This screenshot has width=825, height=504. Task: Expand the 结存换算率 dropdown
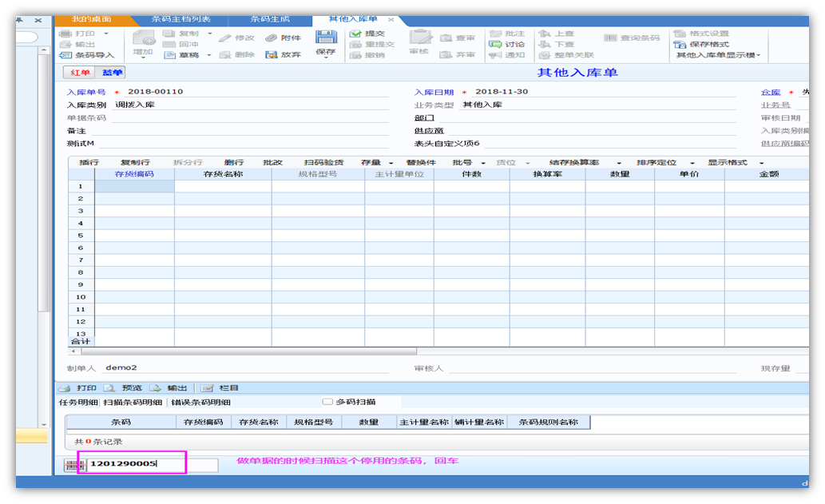click(x=619, y=163)
